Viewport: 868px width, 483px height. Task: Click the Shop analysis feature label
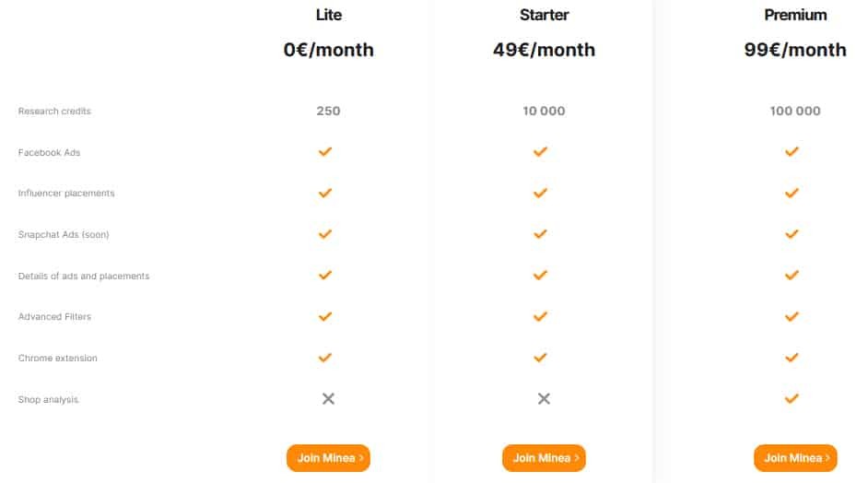tap(48, 399)
